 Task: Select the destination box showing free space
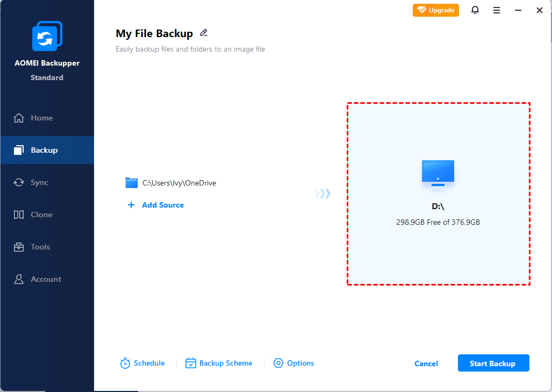[x=438, y=222]
